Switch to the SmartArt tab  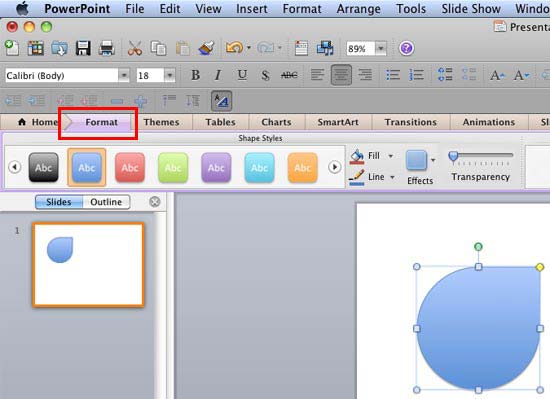click(338, 122)
